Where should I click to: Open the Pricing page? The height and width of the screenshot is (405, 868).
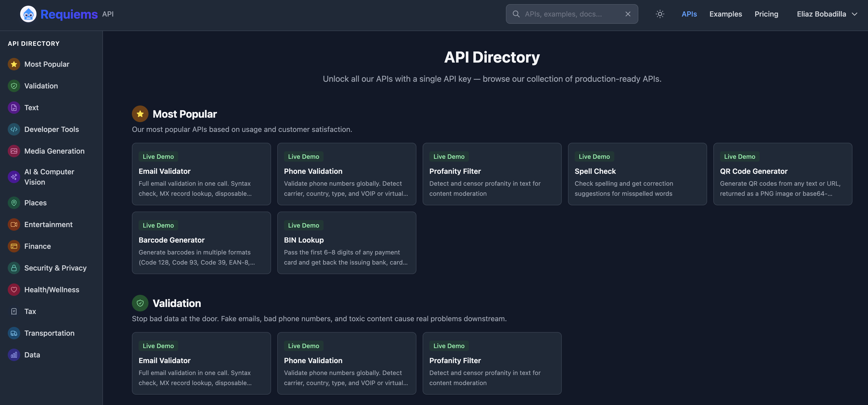point(767,14)
